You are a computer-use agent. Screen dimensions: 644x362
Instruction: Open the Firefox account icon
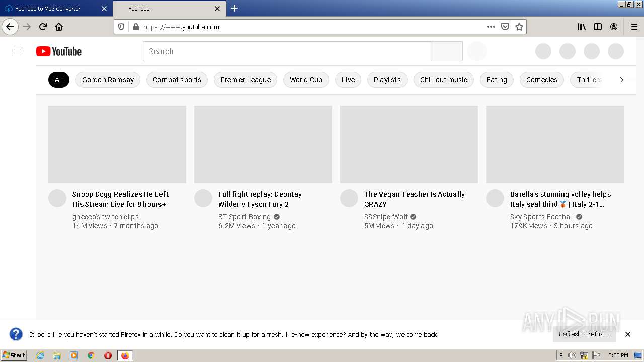[614, 27]
